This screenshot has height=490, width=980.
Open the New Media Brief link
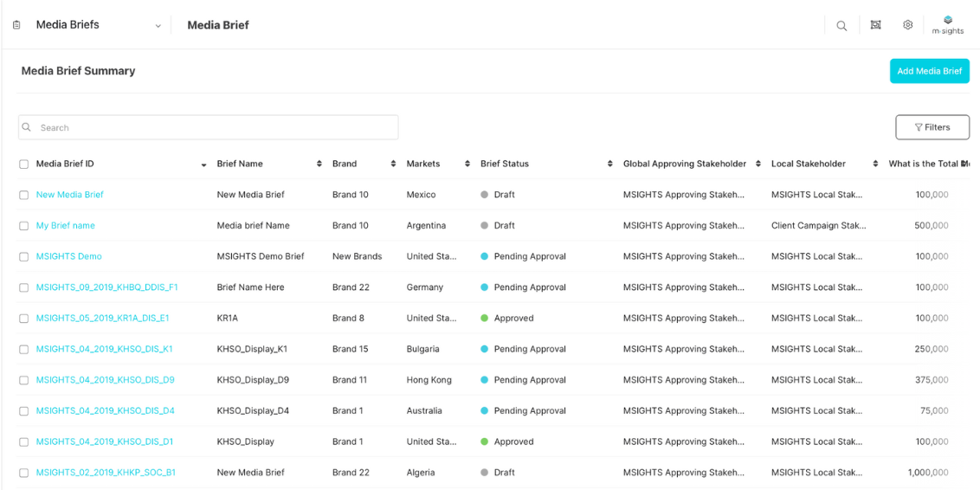pyautogui.click(x=69, y=195)
